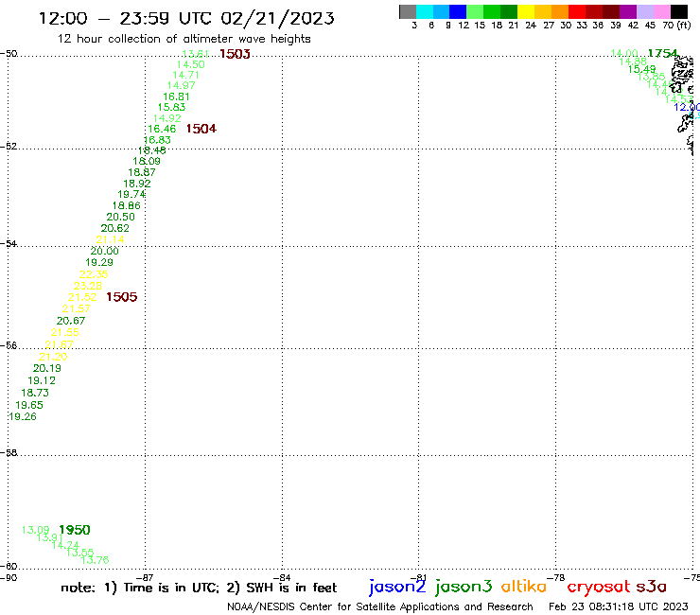This screenshot has height=615, width=700.
Task: Click the pure blue swatch in the scale
Action: point(458,11)
